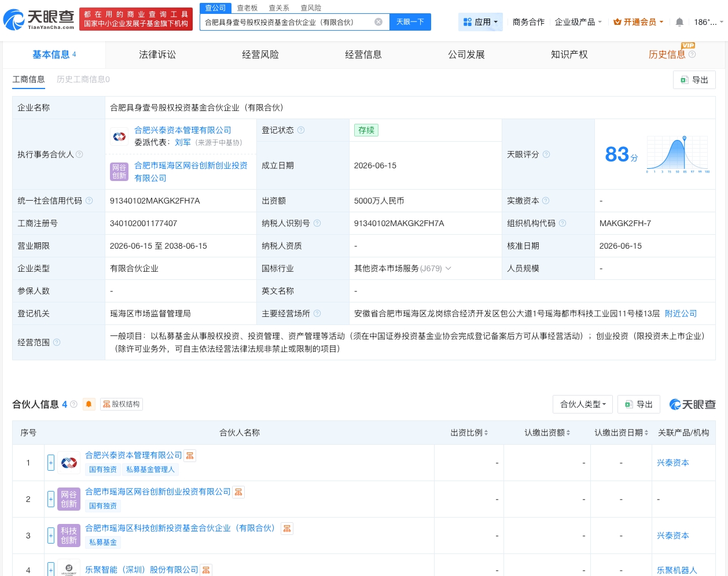Open equity chart icon after 乐聚智能（深圳）股份有限公司

click(206, 570)
